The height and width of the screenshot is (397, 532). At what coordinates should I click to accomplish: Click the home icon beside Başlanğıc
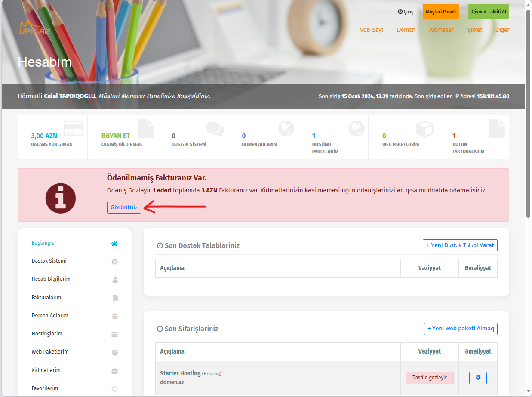pos(114,243)
